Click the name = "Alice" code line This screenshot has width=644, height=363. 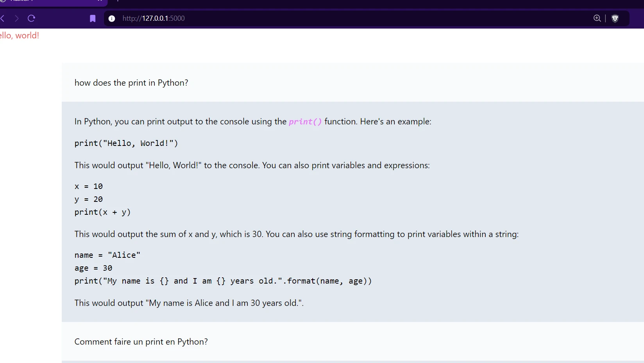(x=107, y=255)
